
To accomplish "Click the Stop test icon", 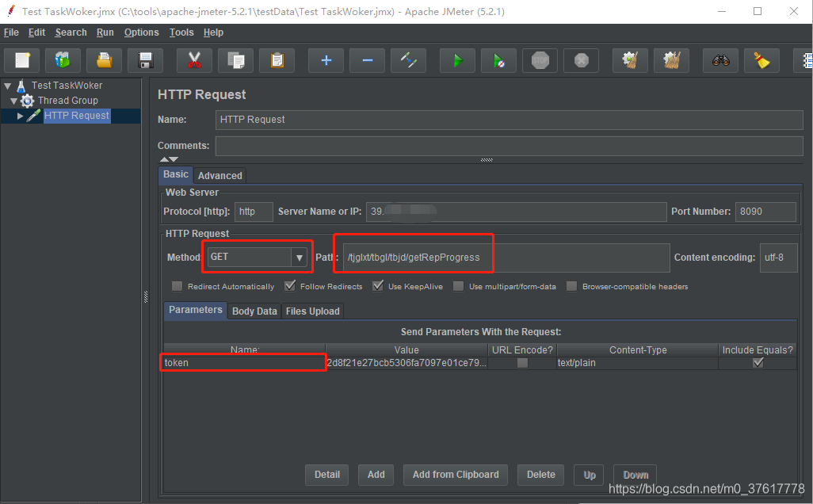I will point(540,61).
